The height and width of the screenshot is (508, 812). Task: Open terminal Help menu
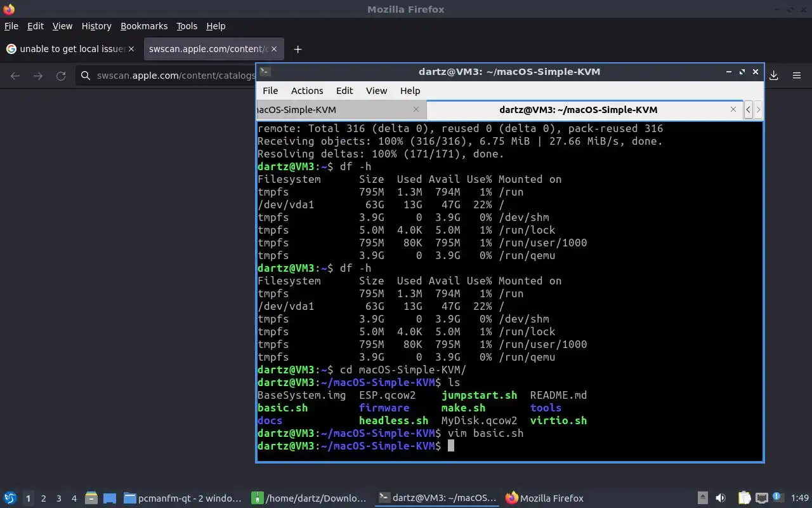410,91
